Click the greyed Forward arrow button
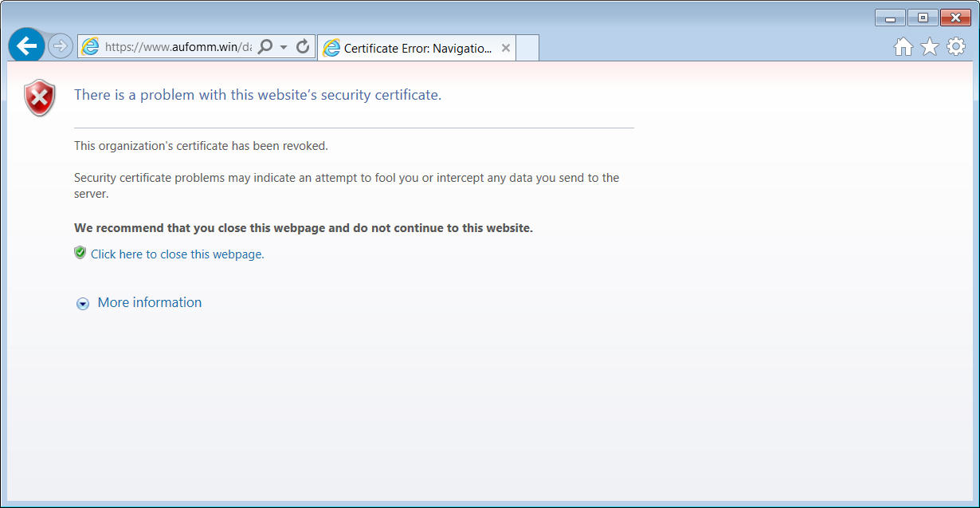This screenshot has height=508, width=980. coord(61,46)
